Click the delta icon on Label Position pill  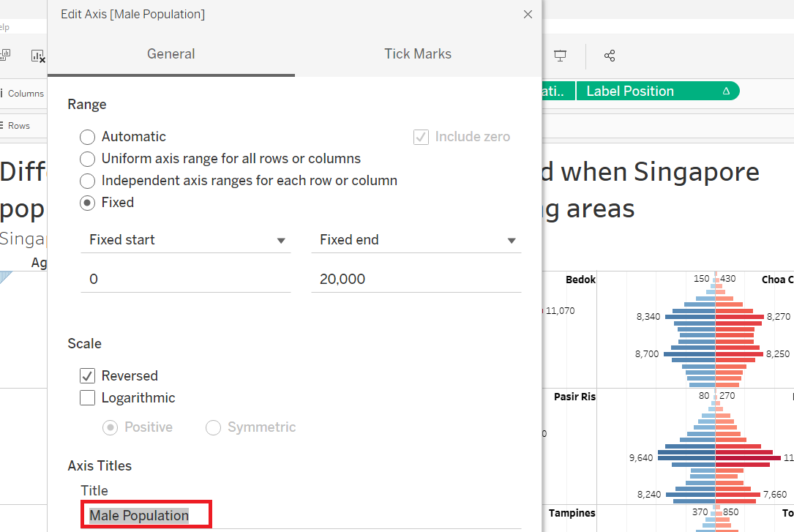(x=726, y=91)
